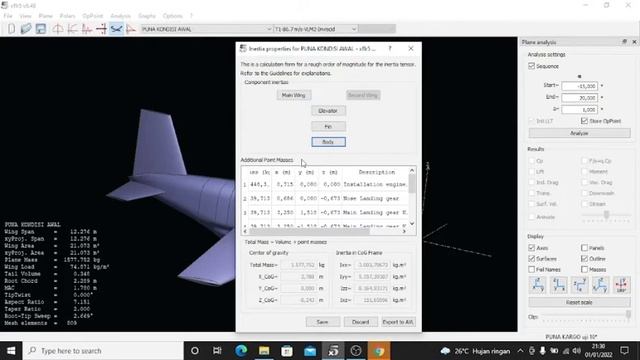Viewport: 640px width, 360px height.
Task: Click the End angle input field
Action: tap(580, 98)
